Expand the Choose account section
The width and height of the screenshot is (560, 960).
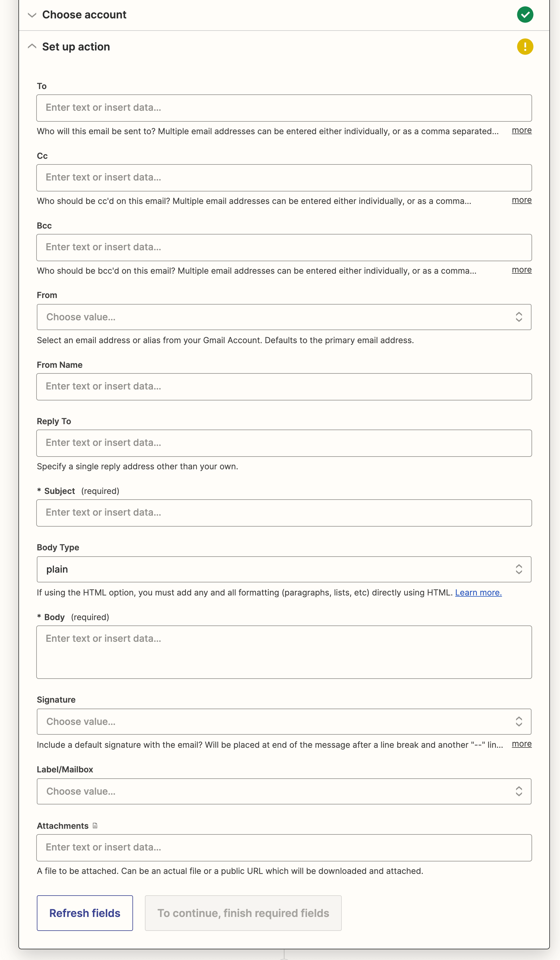(32, 15)
